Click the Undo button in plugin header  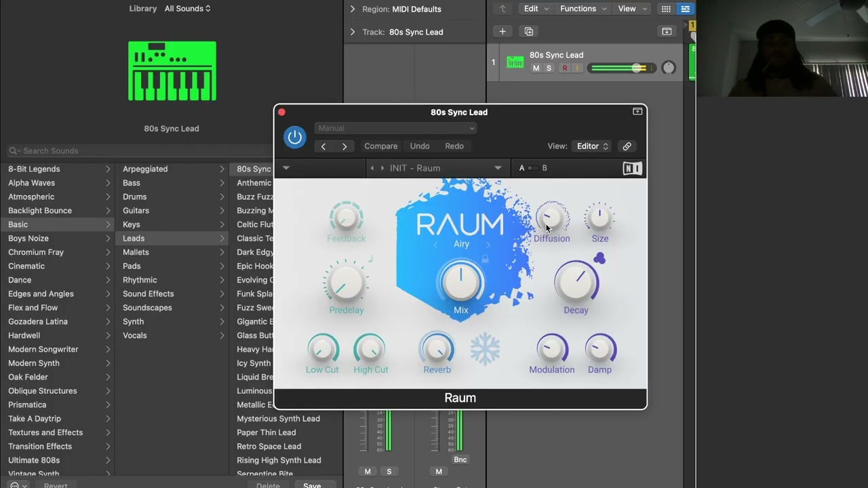(420, 146)
